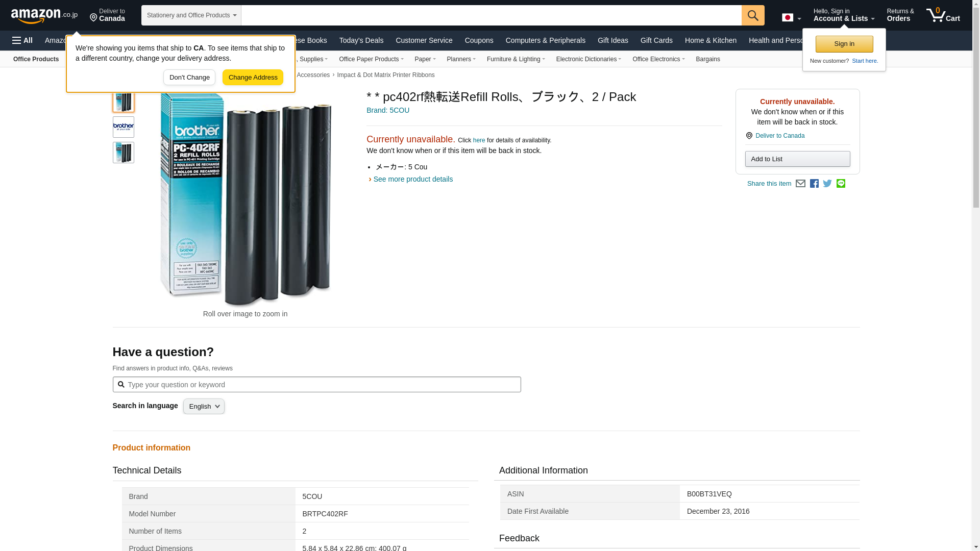This screenshot has width=980, height=551.
Task: Open the English search language dropdown
Action: click(204, 407)
